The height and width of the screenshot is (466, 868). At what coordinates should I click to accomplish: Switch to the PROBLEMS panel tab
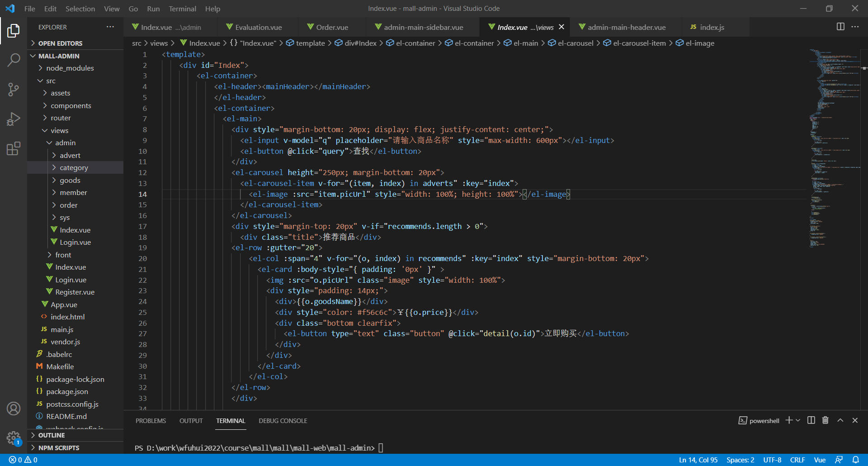click(x=151, y=421)
